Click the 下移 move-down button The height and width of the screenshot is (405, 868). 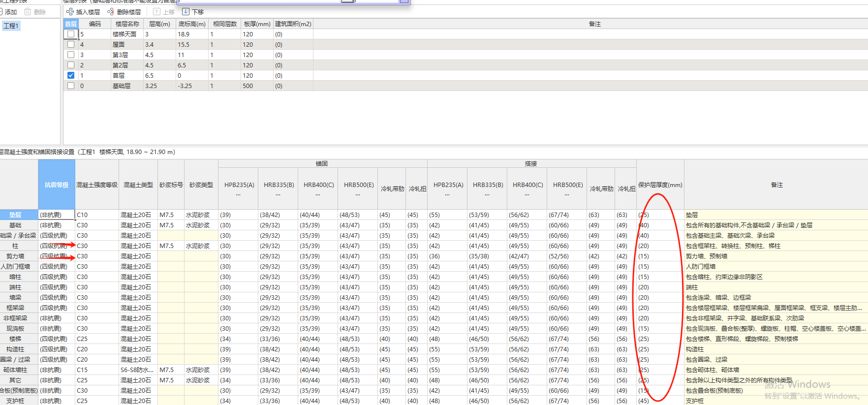tap(193, 12)
